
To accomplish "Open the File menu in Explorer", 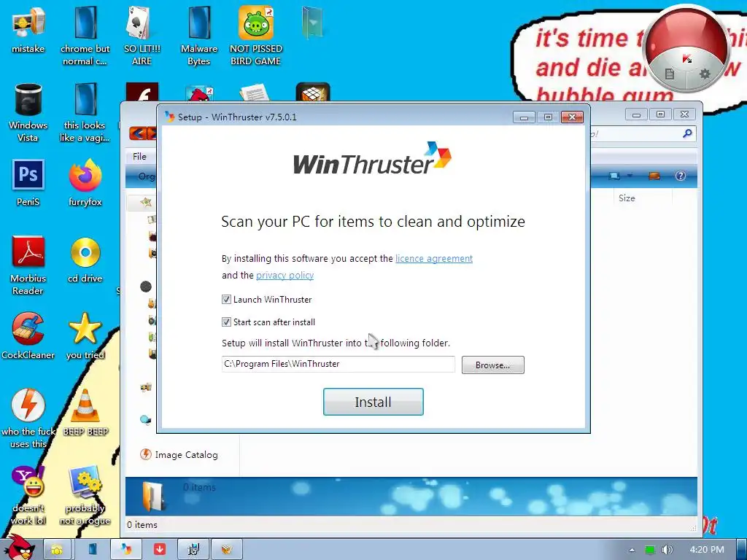I will pos(139,156).
